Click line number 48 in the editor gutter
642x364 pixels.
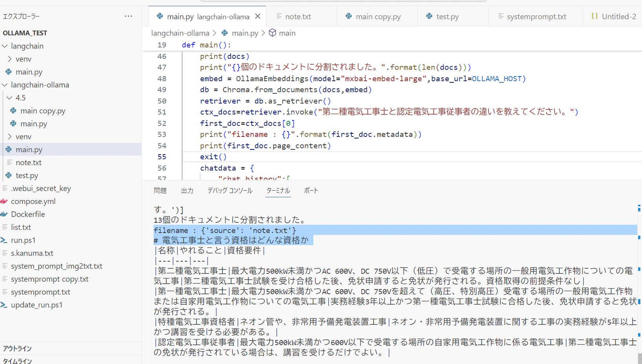162,78
